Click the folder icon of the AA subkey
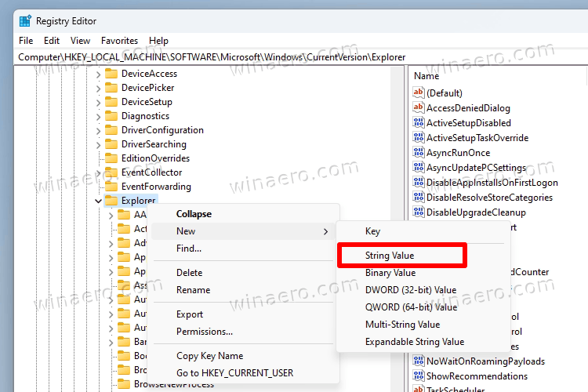 pyautogui.click(x=124, y=215)
